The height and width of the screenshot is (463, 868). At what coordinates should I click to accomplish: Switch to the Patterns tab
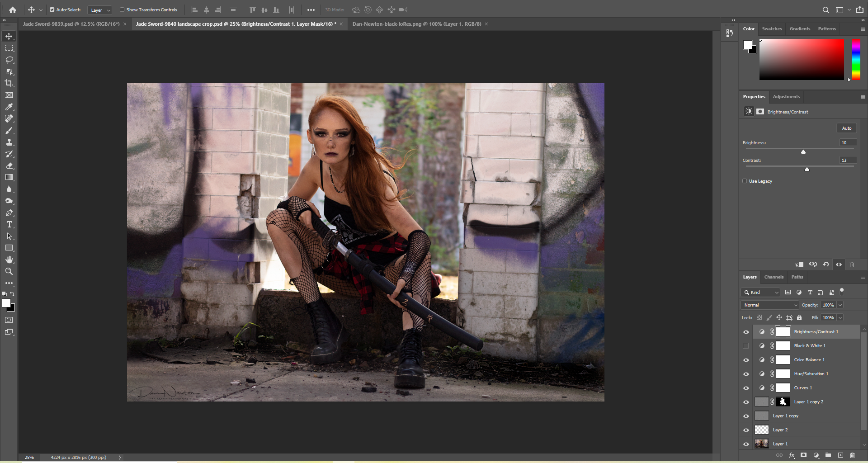tap(827, 29)
